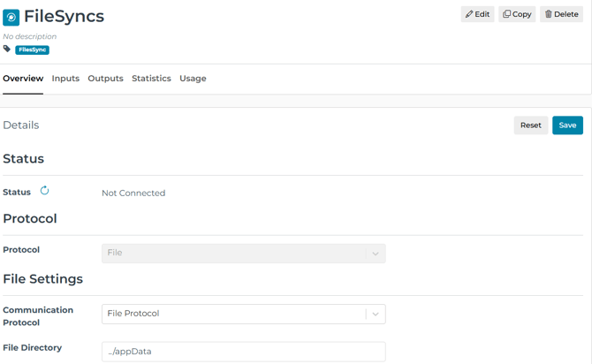
Task: Click the tag icon beside FilesSync label
Action: [x=7, y=49]
